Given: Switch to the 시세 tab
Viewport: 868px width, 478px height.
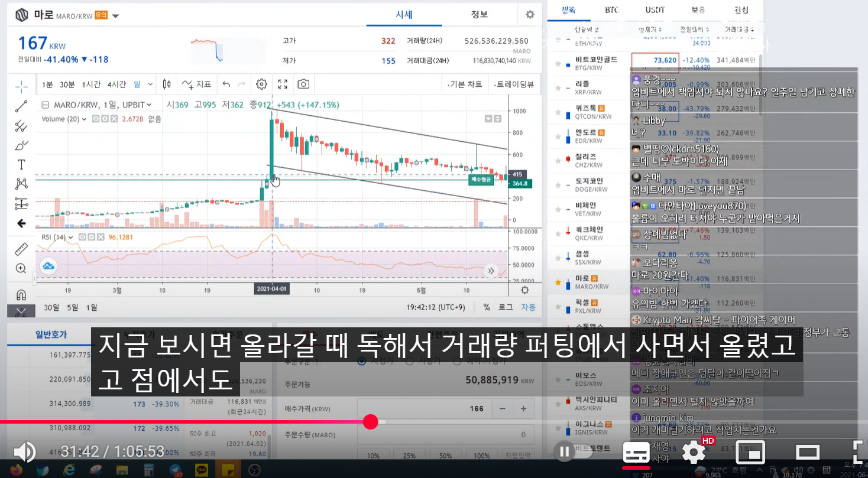Looking at the screenshot, I should (x=404, y=14).
